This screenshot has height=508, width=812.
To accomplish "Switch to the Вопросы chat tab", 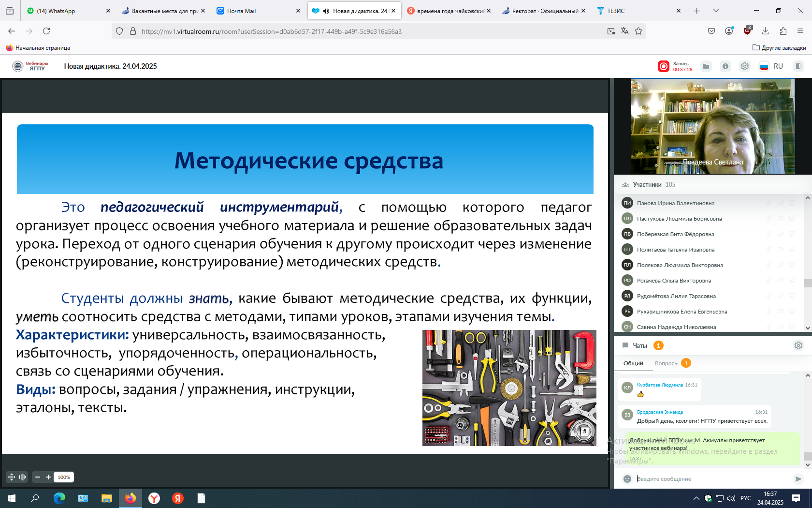I will [x=667, y=363].
